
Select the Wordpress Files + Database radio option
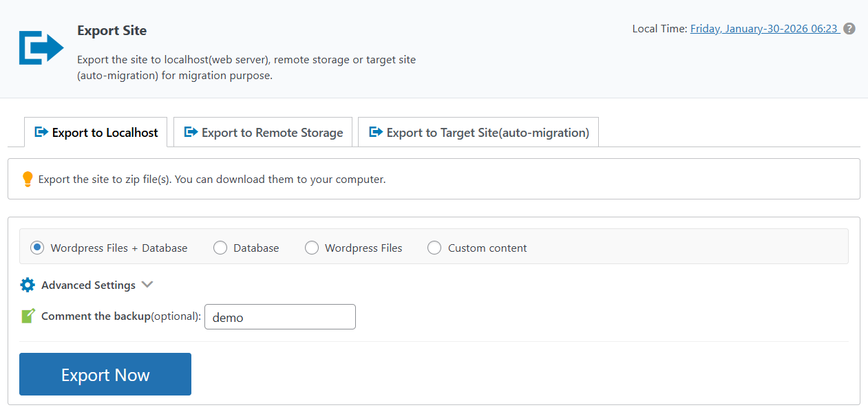pos(37,248)
